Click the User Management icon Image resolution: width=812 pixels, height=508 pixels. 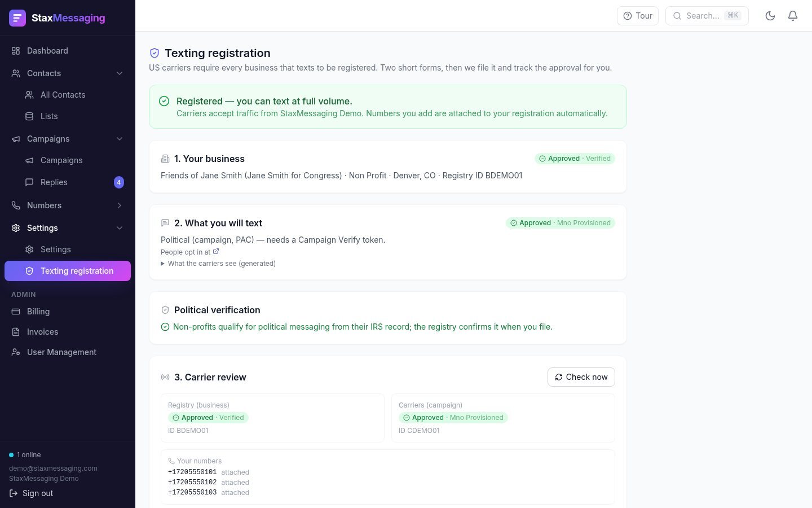pyautogui.click(x=16, y=352)
